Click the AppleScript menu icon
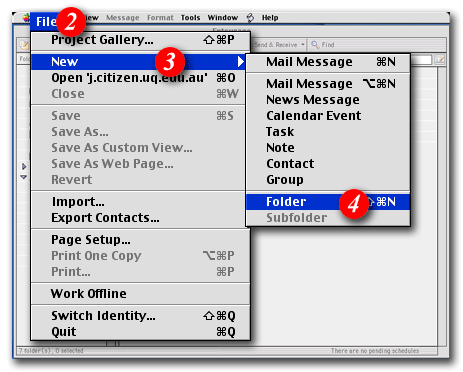 tap(250, 18)
